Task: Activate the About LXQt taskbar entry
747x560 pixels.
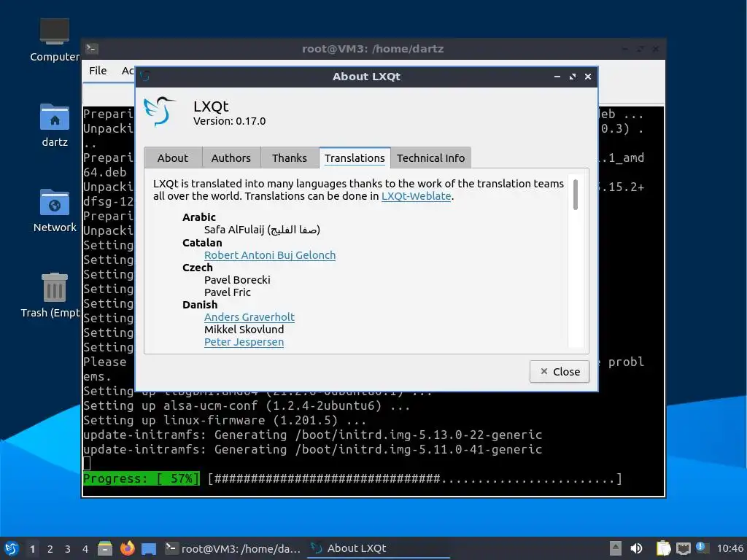Action: click(x=379, y=548)
